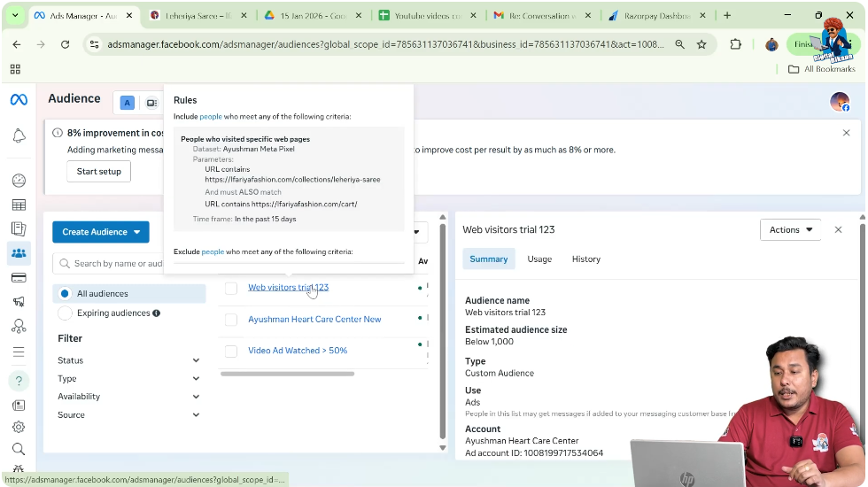
Task: Open the Web visitors trial 123 audience link
Action: tap(288, 287)
